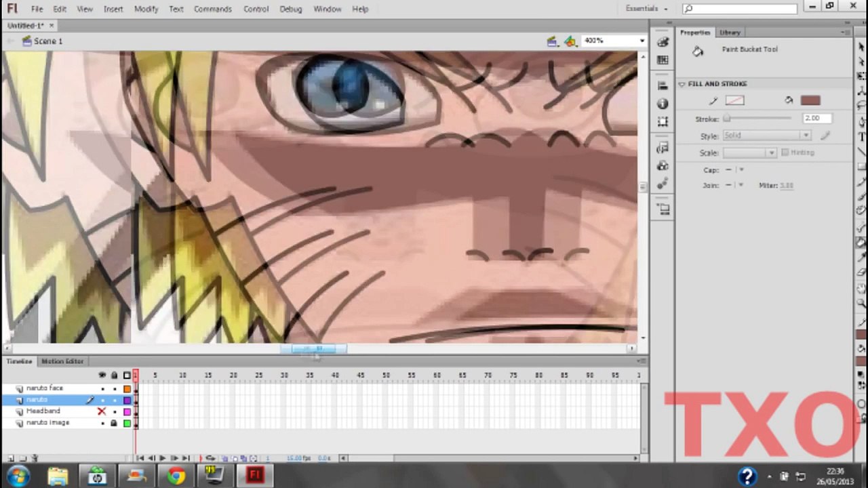Open the Properties panel options menu
Screen dimensions: 868x488
[x=846, y=33]
